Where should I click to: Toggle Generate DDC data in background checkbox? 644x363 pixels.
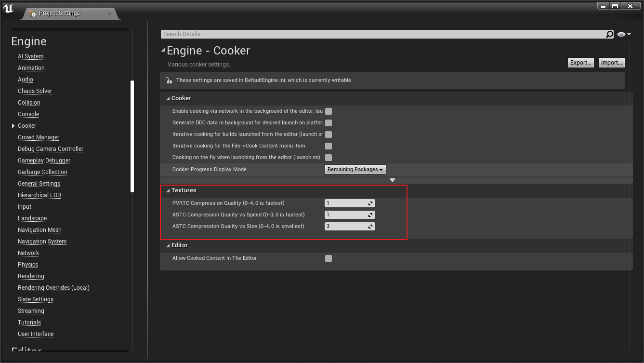(329, 123)
